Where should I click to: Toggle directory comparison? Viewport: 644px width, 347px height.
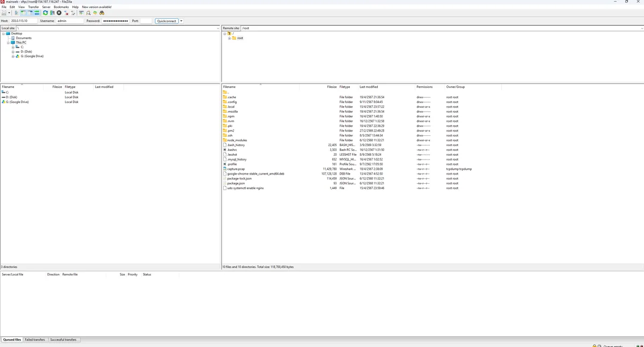click(x=89, y=13)
